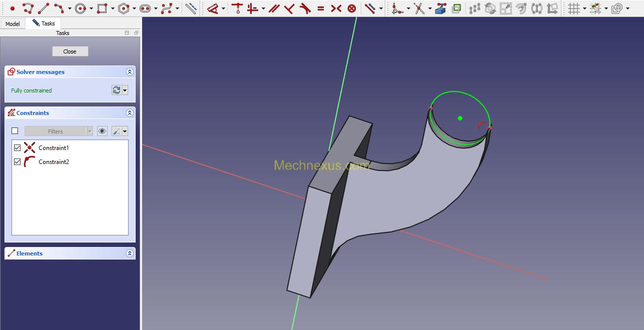Select Constraint2 in the constraints list
Viewport: 644px width, 330px height.
click(54, 162)
